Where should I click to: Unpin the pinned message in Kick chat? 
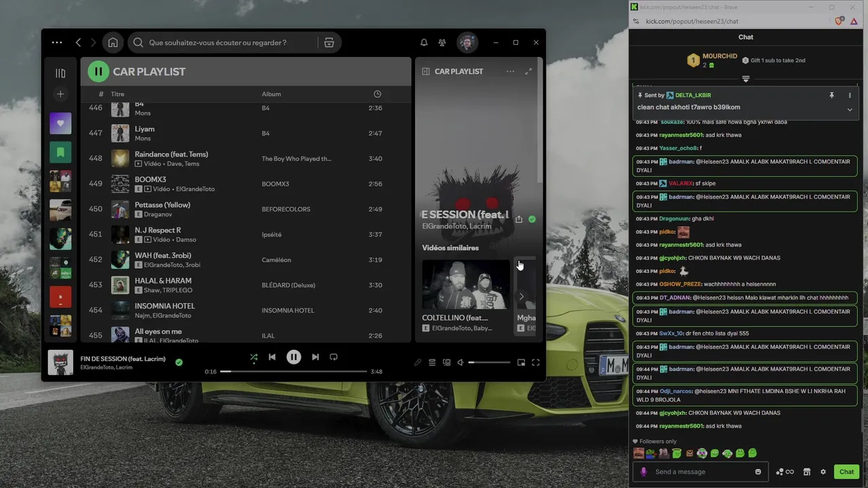pos(831,96)
